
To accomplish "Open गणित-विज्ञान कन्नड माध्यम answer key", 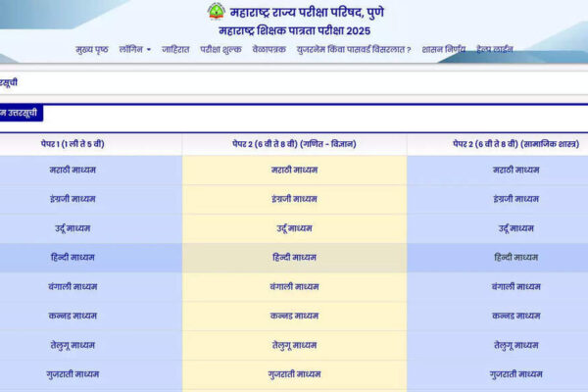I will pyautogui.click(x=294, y=316).
